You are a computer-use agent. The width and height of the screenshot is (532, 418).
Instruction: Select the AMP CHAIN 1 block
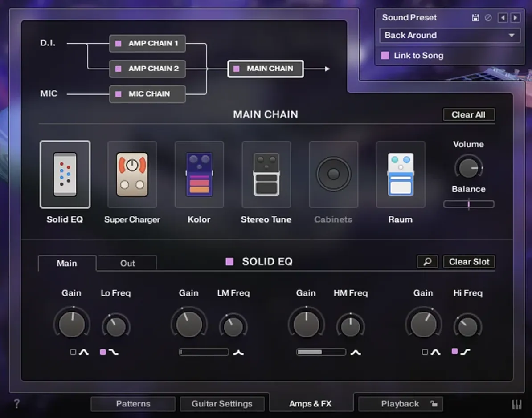coord(147,43)
